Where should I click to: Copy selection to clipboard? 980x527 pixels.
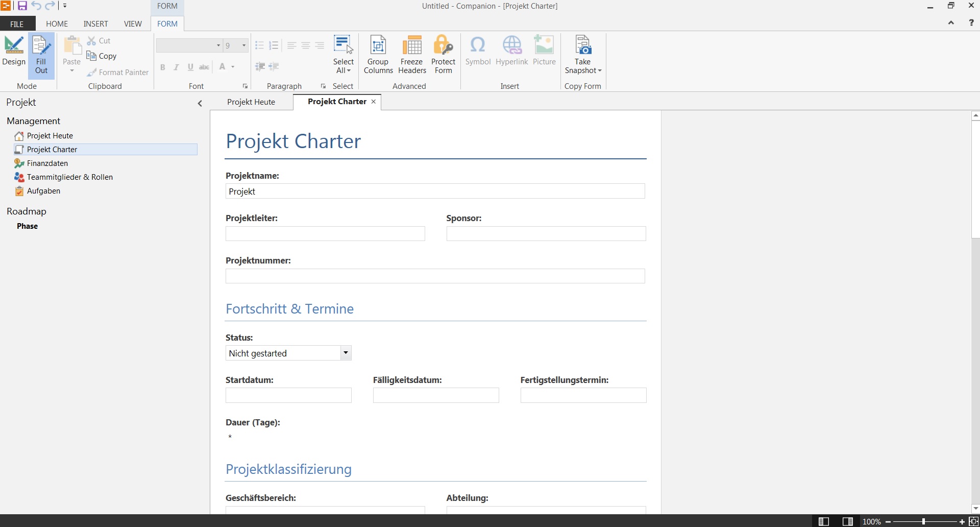(102, 56)
